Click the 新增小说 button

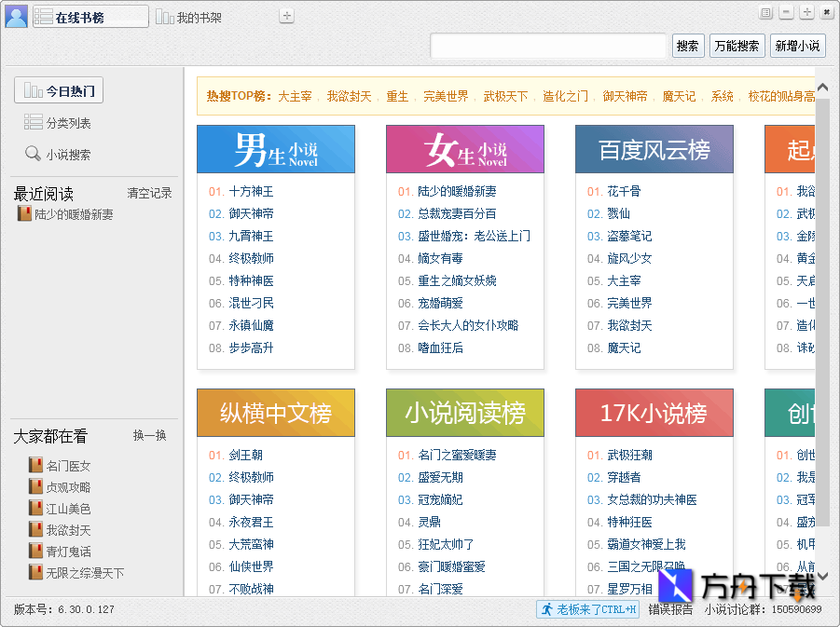[797, 45]
